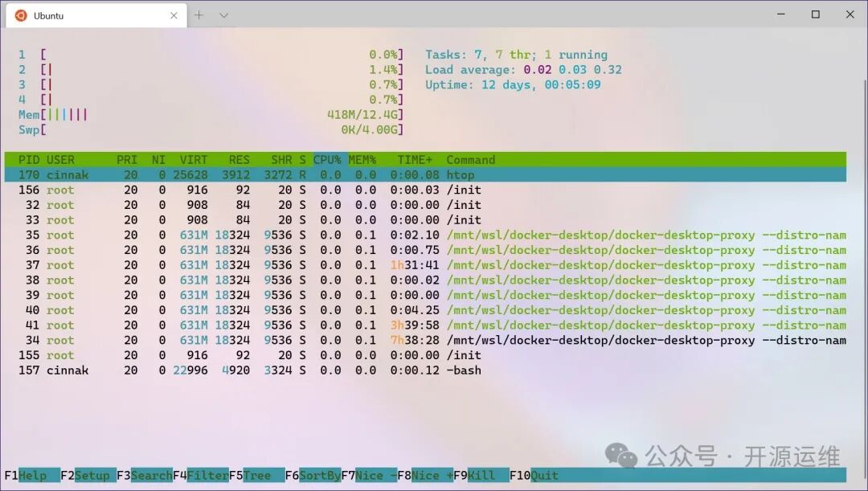Screen dimensions: 868x491
Task: Click F4 Filter button
Action: click(x=201, y=475)
